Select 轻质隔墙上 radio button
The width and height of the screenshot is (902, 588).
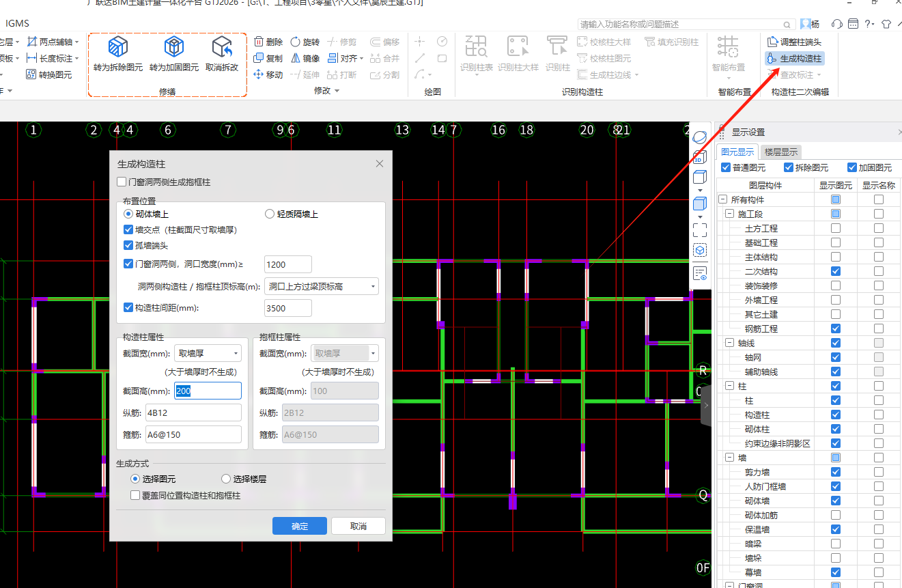(x=270, y=214)
